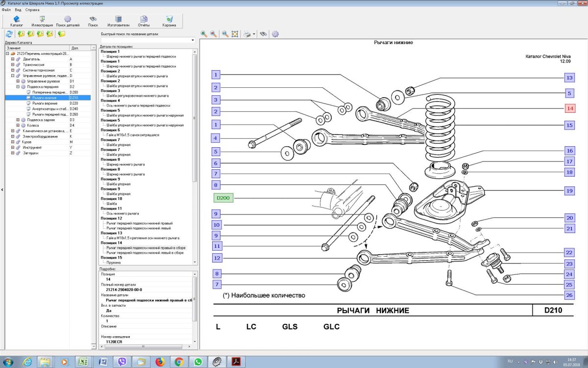Image resolution: width=588 pixels, height=368 pixels.
Task: Open the print options dropdown arrow
Action: pyautogui.click(x=254, y=34)
